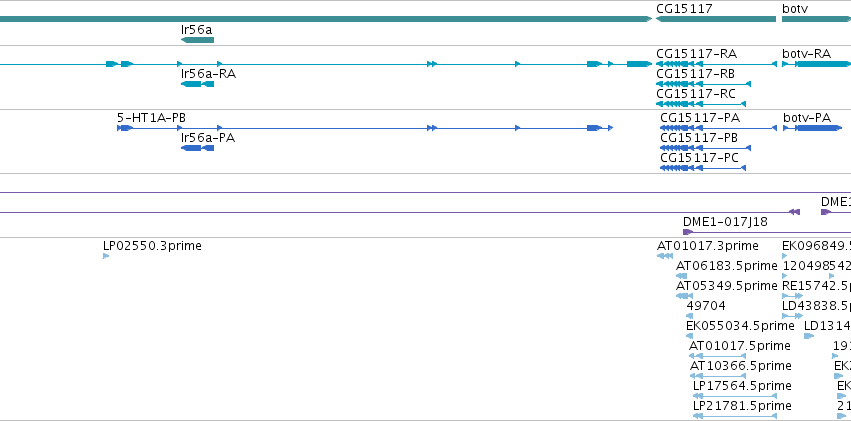Click the Ir56a-RA transcript label
The image size is (851, 421).
pos(208,74)
